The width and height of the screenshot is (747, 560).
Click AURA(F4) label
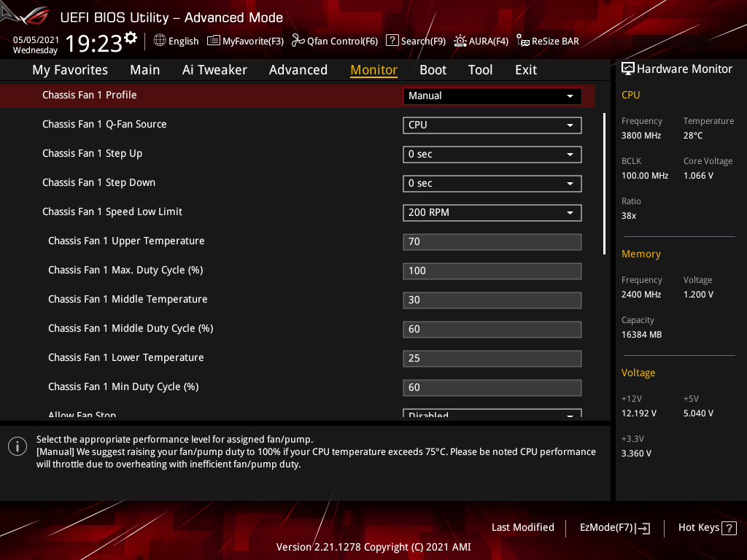[x=488, y=42]
